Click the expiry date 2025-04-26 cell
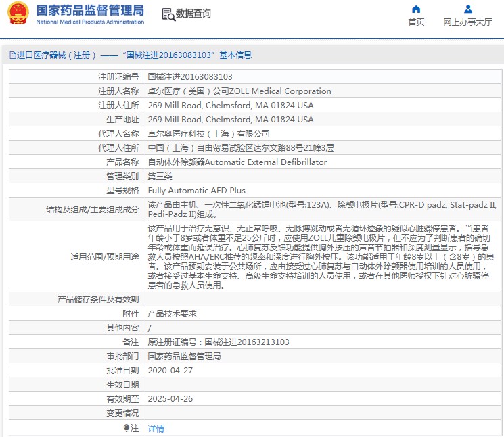 click(170, 399)
